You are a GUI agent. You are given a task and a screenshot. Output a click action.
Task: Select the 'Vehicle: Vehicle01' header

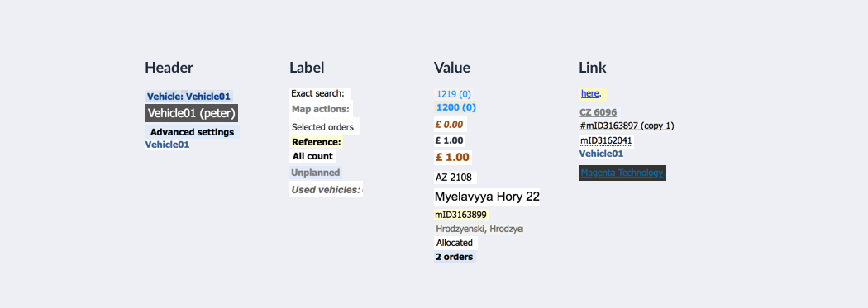tap(188, 97)
